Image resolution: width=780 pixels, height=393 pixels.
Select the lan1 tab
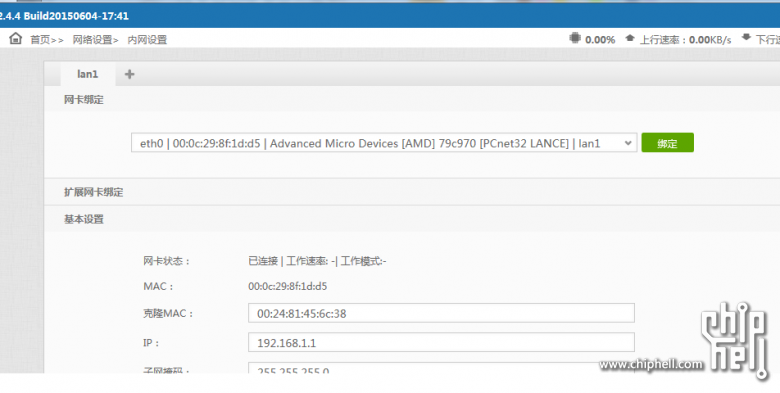(x=88, y=74)
